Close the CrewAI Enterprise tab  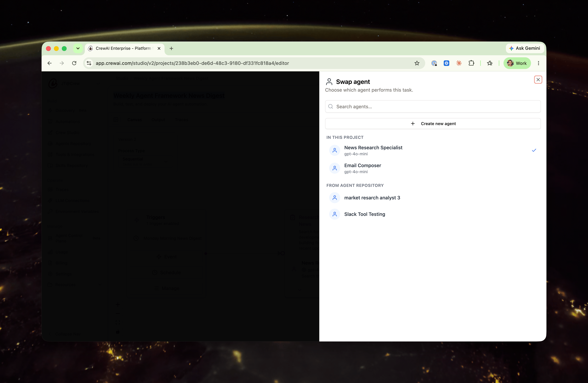[x=159, y=48]
